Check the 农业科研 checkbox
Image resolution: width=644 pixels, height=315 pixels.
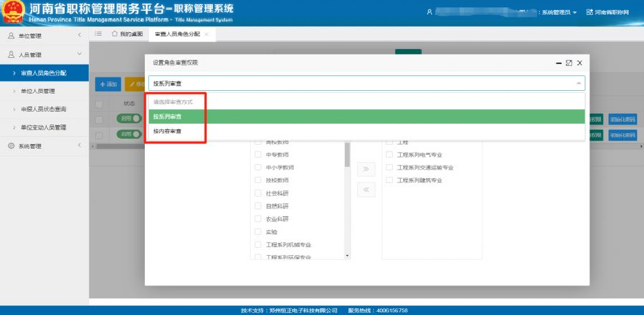258,219
